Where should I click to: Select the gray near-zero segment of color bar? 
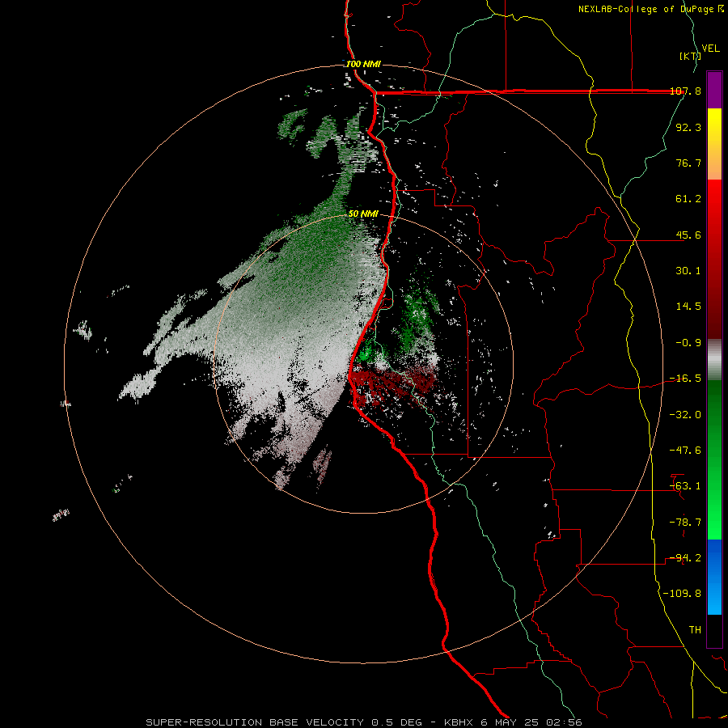[714, 360]
